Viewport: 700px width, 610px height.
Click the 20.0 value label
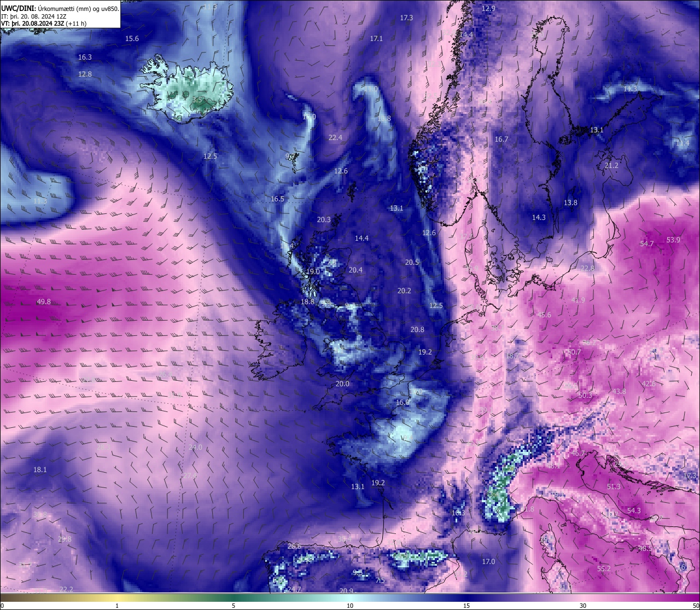coord(342,384)
